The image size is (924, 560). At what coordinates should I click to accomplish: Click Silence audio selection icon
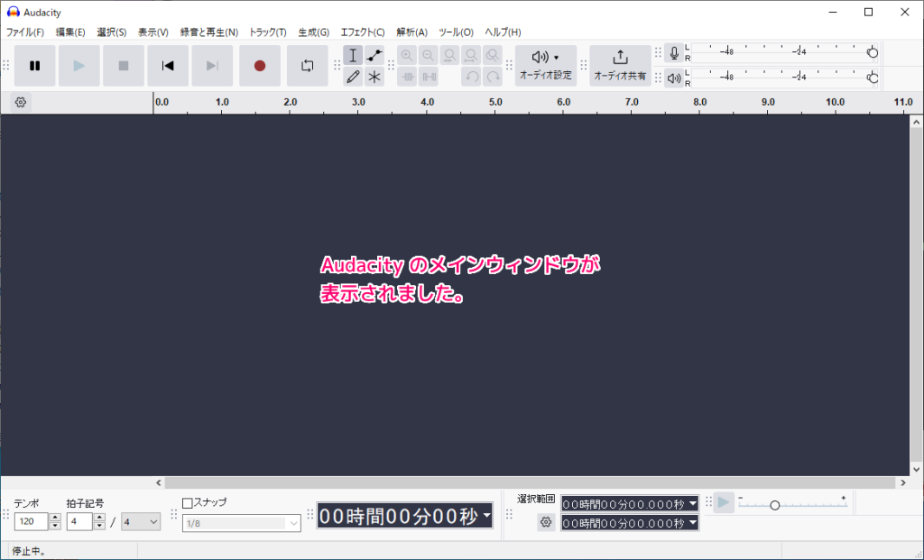click(429, 77)
